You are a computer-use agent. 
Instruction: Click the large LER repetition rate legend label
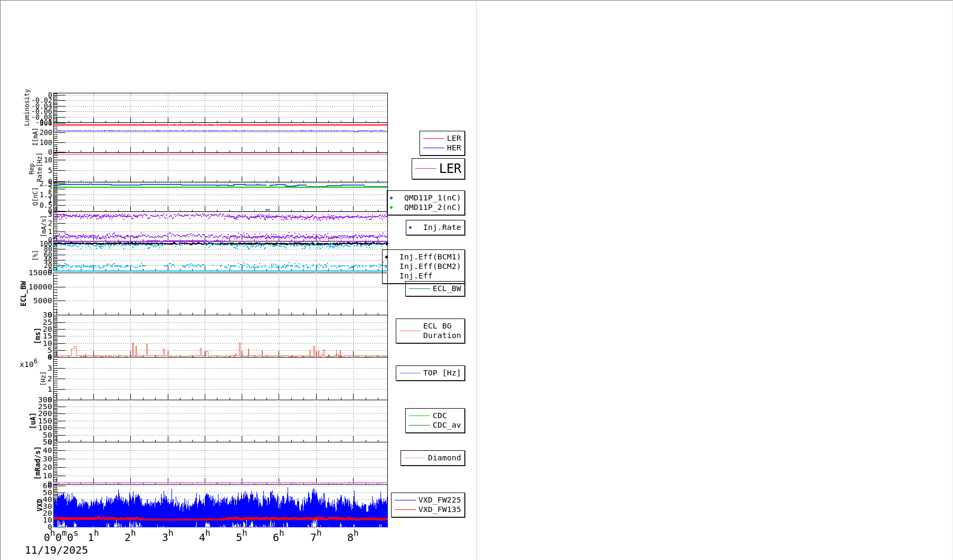click(450, 169)
